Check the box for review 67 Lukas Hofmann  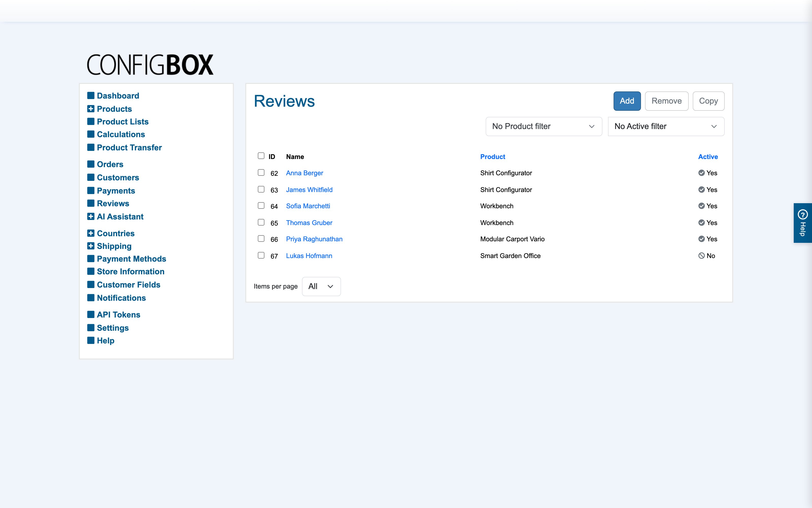click(261, 255)
